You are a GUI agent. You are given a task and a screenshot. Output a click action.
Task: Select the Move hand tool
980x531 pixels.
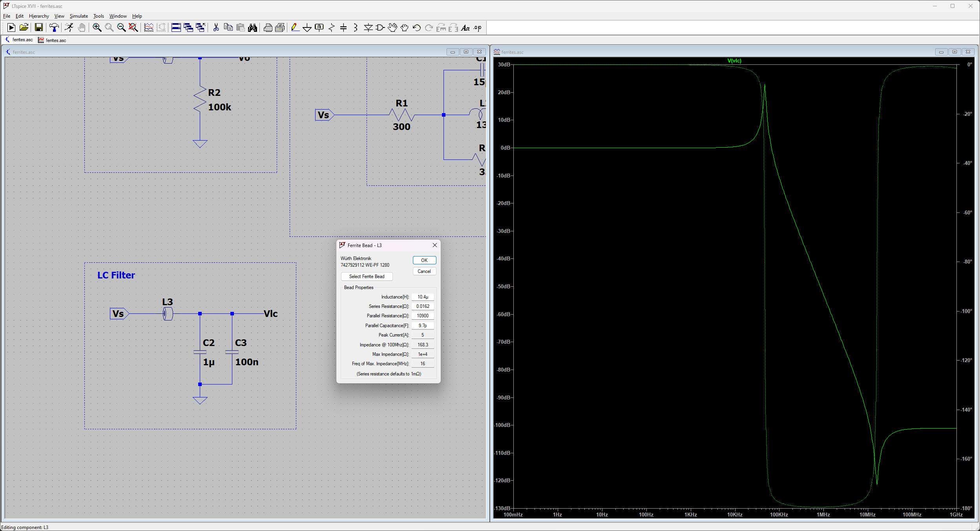coord(392,27)
